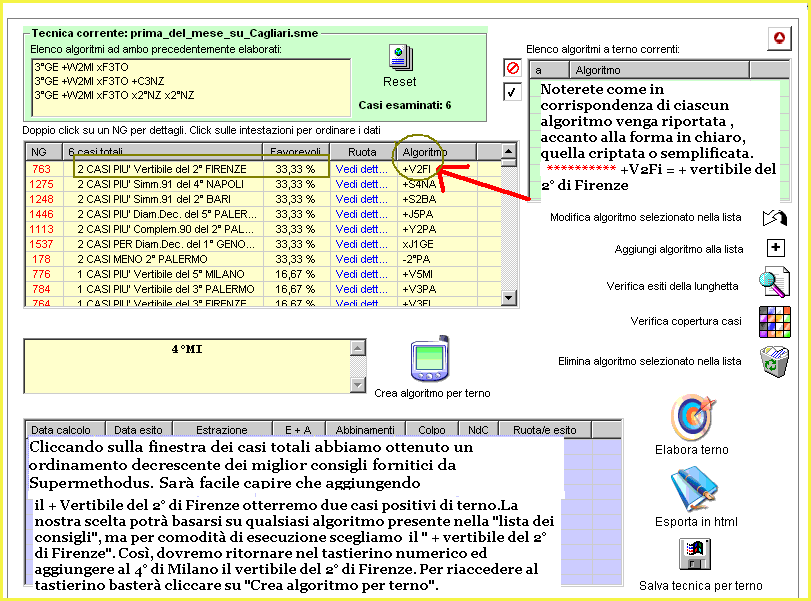Sort by the Favorevoli column header

pyautogui.click(x=296, y=152)
